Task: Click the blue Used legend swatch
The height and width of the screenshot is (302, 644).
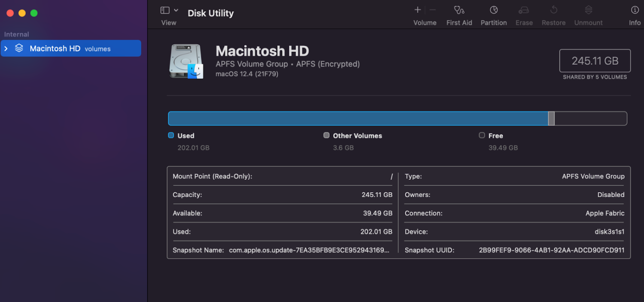Action: 171,136
